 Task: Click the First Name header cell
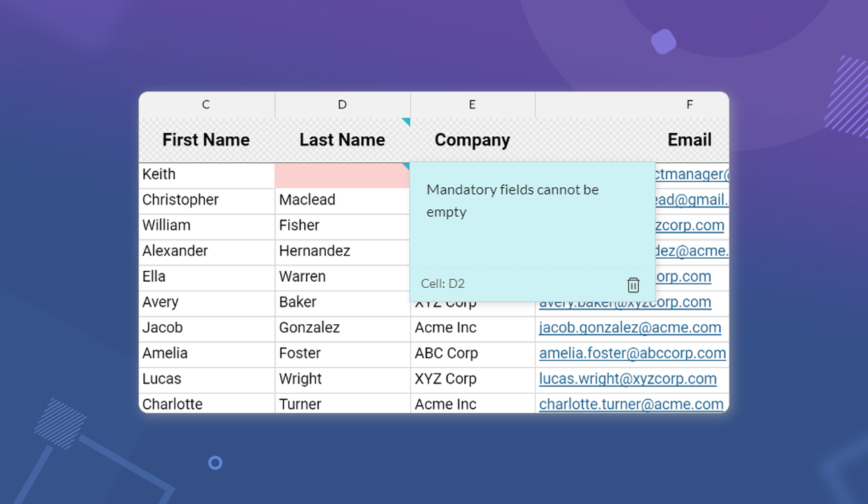(207, 140)
